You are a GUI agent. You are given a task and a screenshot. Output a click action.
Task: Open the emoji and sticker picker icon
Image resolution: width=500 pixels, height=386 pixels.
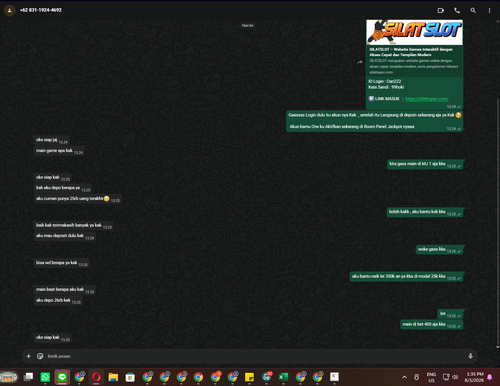(x=40, y=356)
